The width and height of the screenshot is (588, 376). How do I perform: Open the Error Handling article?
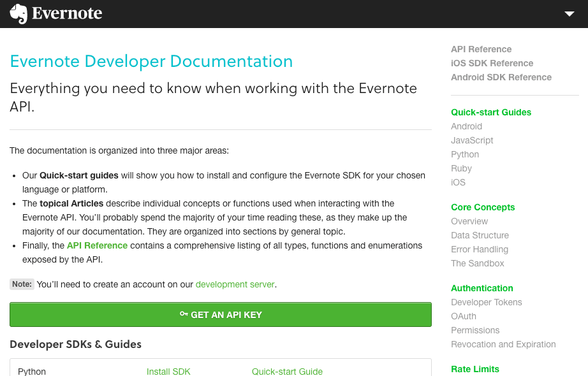(x=479, y=249)
